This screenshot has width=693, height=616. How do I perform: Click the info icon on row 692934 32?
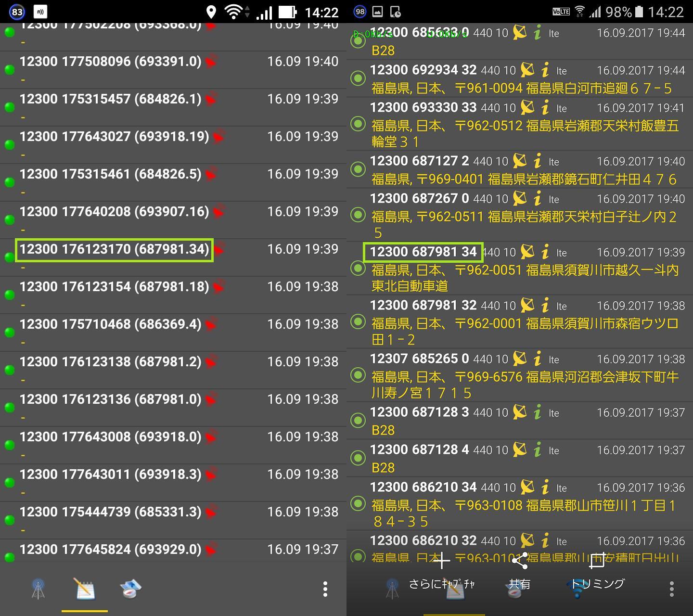pyautogui.click(x=545, y=71)
